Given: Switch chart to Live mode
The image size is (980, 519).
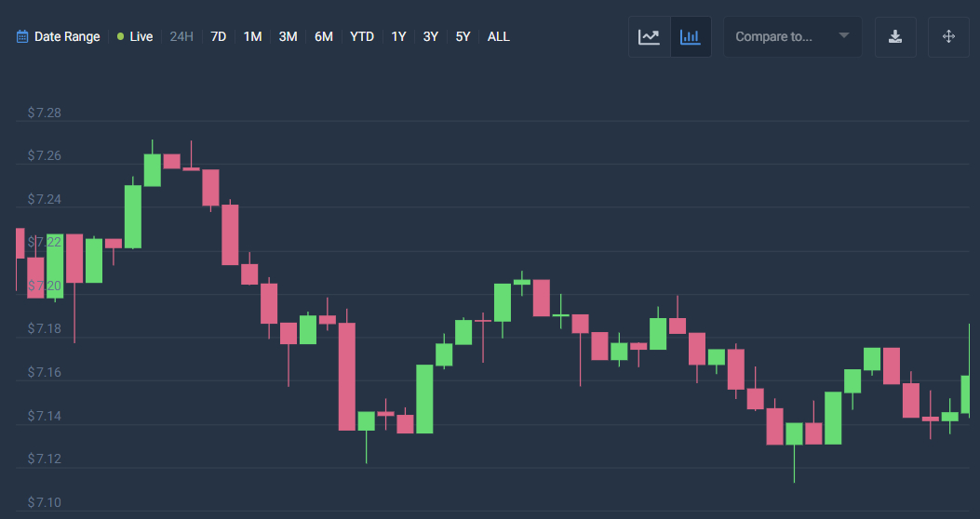Looking at the screenshot, I should (x=135, y=37).
